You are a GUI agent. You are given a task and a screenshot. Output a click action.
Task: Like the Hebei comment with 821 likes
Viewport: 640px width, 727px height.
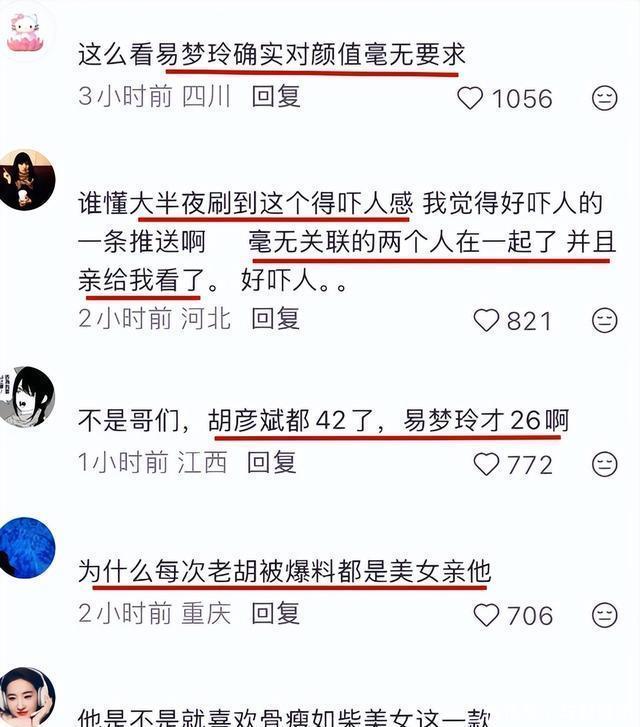(x=486, y=320)
